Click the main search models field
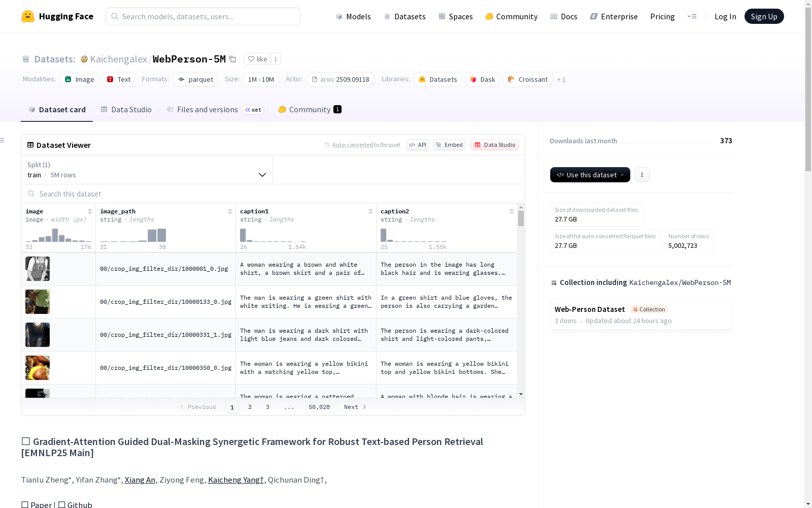The width and height of the screenshot is (812, 508). coord(203,16)
